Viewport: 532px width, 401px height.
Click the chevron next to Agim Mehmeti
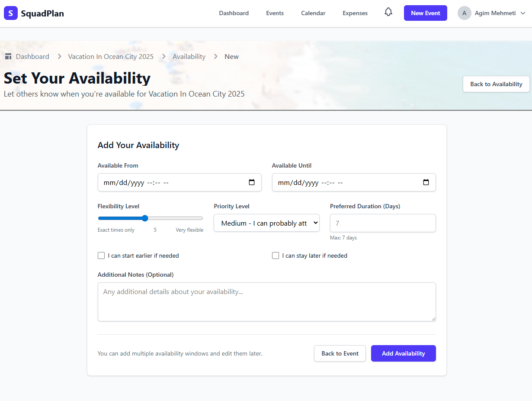coord(523,13)
